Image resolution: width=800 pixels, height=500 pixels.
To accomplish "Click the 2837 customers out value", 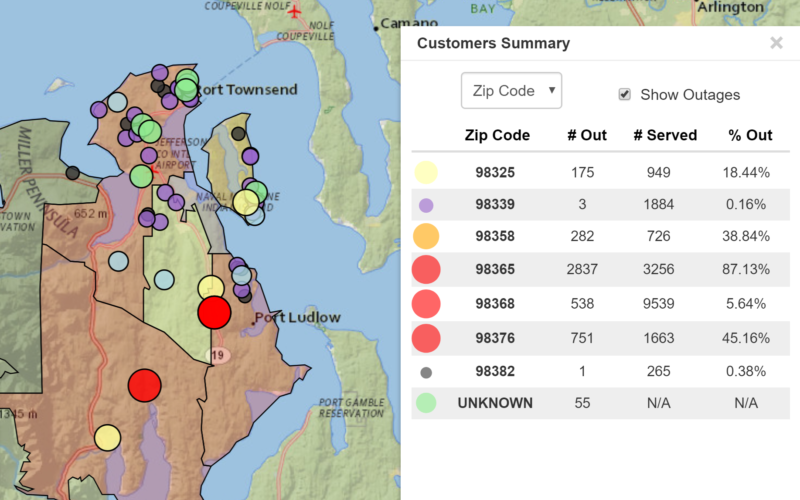I will coord(582,269).
